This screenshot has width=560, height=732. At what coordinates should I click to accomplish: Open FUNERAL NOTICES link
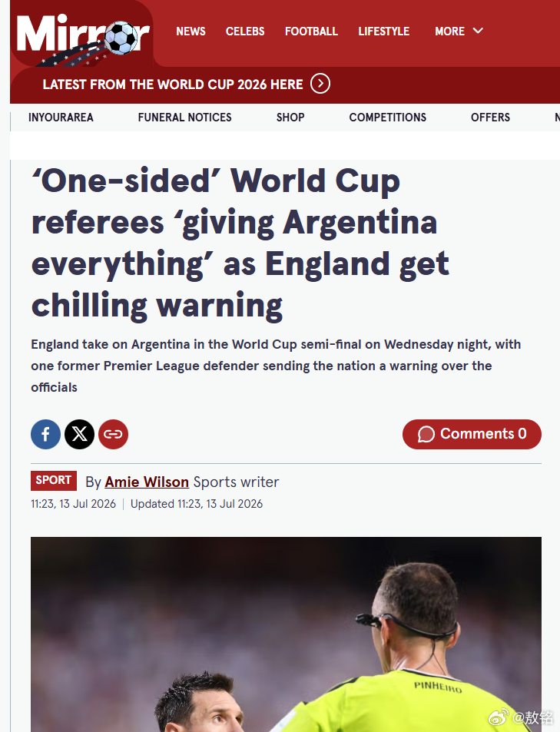point(184,118)
